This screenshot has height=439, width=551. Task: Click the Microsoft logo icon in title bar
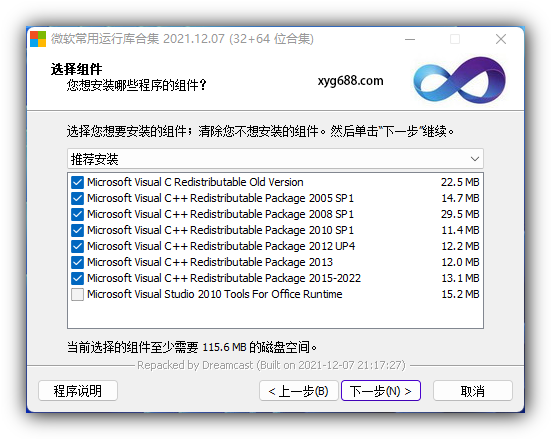point(38,39)
